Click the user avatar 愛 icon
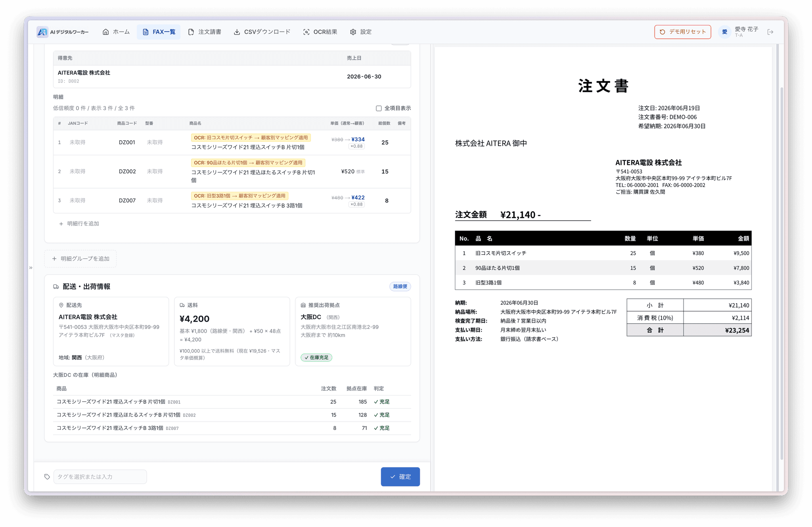812x527 pixels. (724, 32)
